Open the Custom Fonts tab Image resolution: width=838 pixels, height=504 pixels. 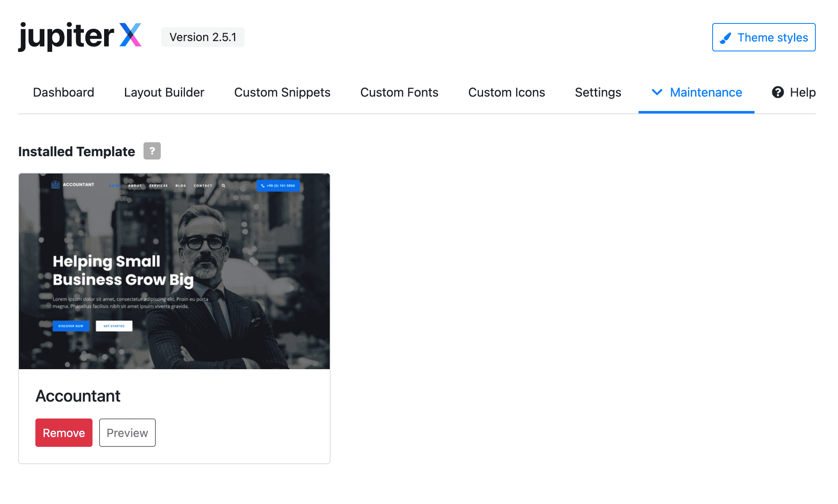pos(399,92)
